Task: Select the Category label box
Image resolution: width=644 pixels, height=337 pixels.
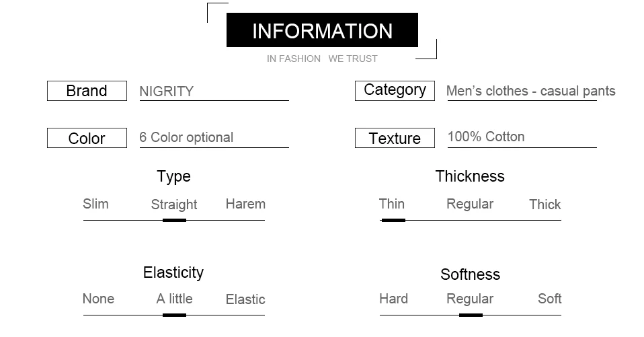Action: [395, 91]
